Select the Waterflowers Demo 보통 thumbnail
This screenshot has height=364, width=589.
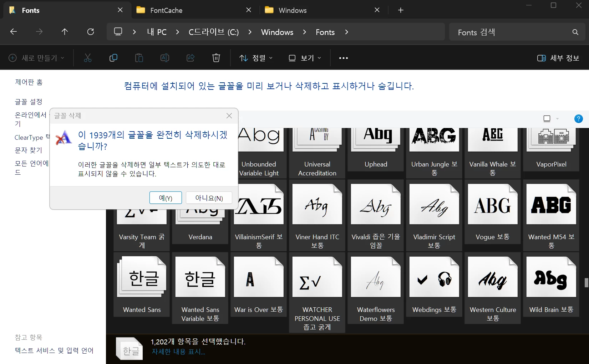click(x=376, y=277)
